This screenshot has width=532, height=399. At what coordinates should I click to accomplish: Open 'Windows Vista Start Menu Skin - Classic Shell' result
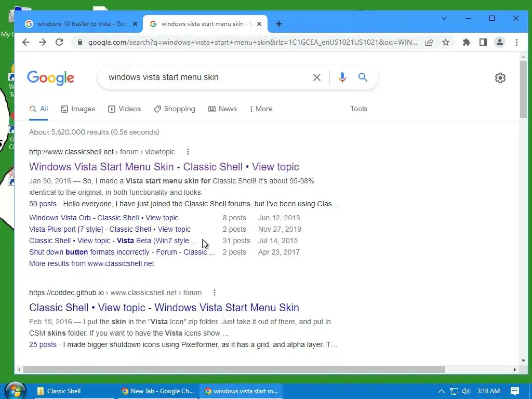tap(164, 167)
